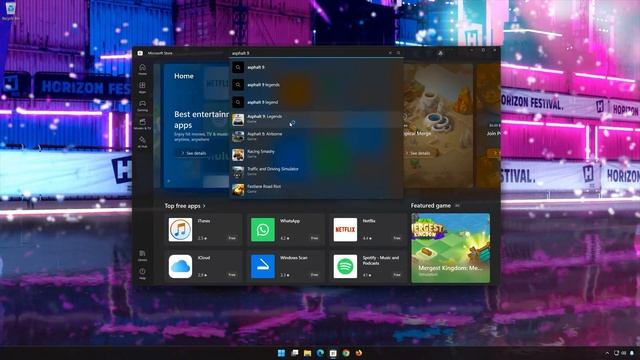Open Home in Store sidebar
Image resolution: width=640 pixels, height=360 pixels.
(142, 69)
